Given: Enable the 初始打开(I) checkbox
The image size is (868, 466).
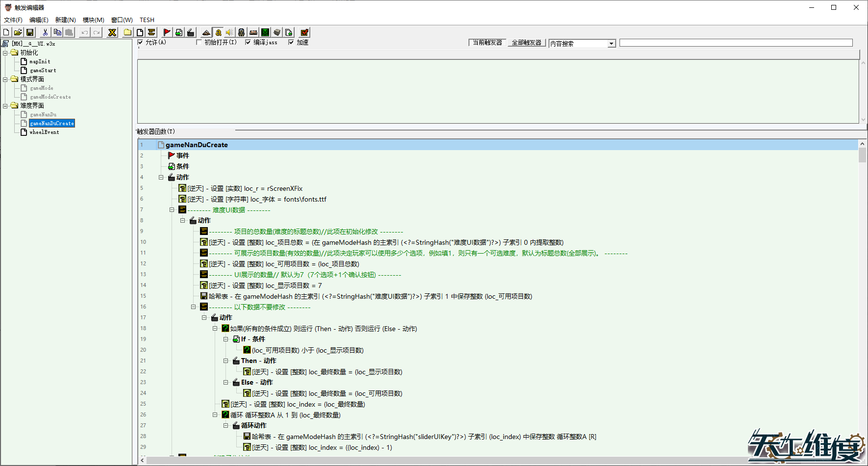Looking at the screenshot, I should click(198, 42).
